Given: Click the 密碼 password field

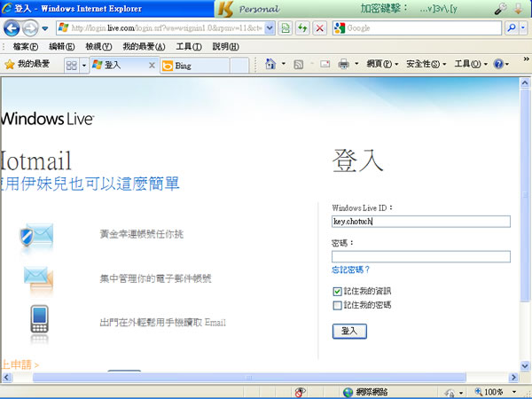Looking at the screenshot, I should click(421, 256).
